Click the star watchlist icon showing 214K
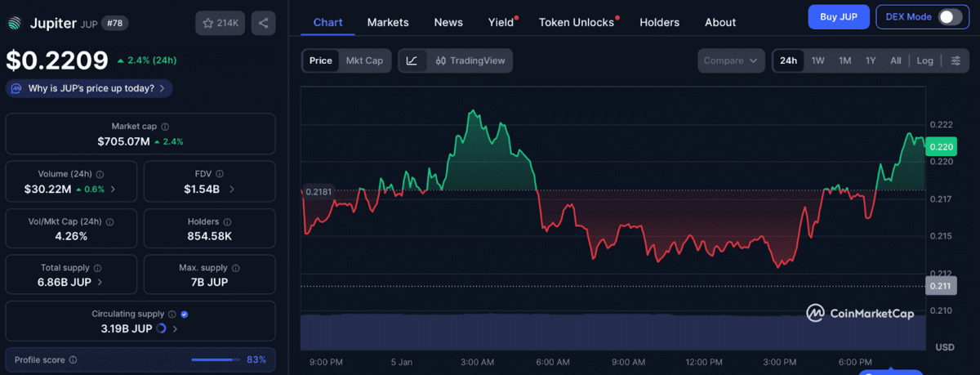The height and width of the screenshot is (375, 980). click(220, 23)
